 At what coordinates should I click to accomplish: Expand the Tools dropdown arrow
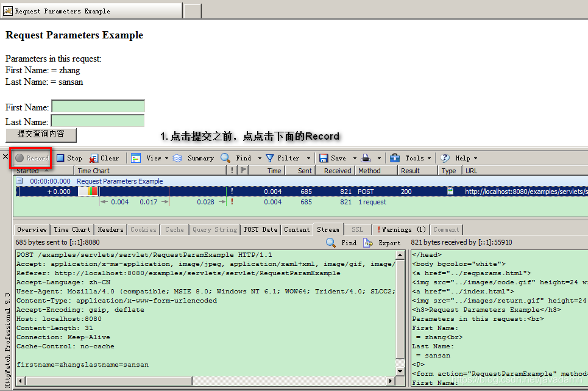(430, 159)
